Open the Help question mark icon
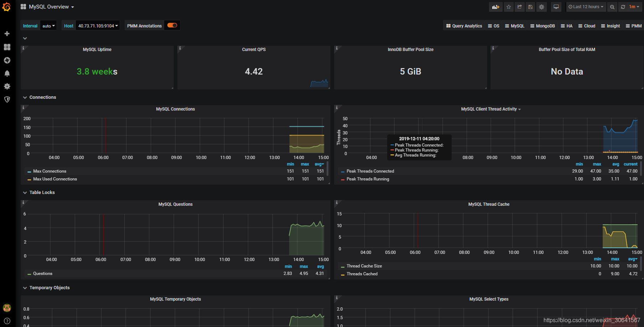 tap(7, 321)
